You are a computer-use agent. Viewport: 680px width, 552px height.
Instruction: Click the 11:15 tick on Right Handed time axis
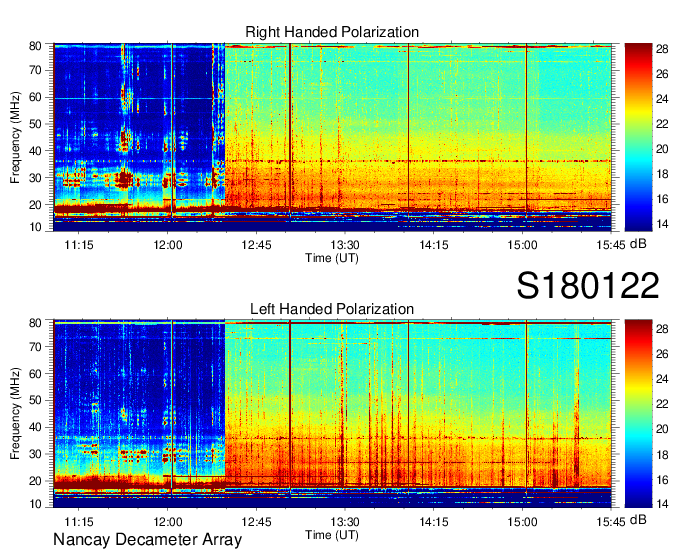pyautogui.click(x=79, y=245)
